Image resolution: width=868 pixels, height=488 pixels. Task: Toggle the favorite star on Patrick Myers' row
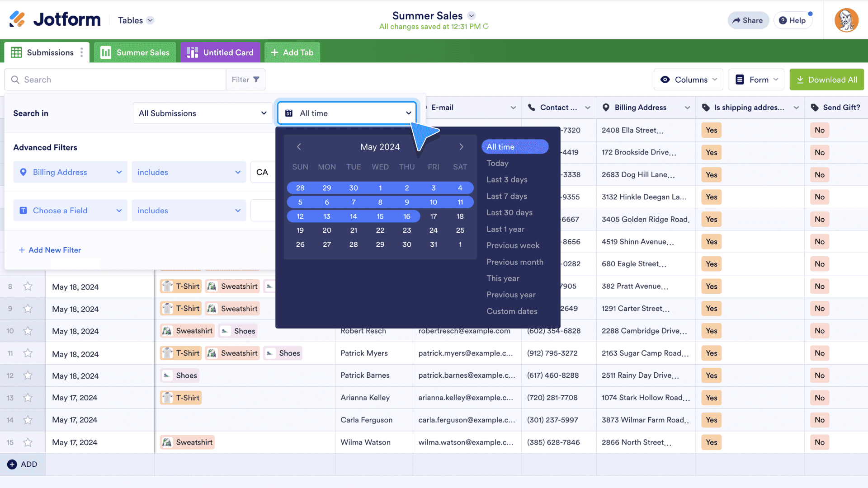[28, 354]
